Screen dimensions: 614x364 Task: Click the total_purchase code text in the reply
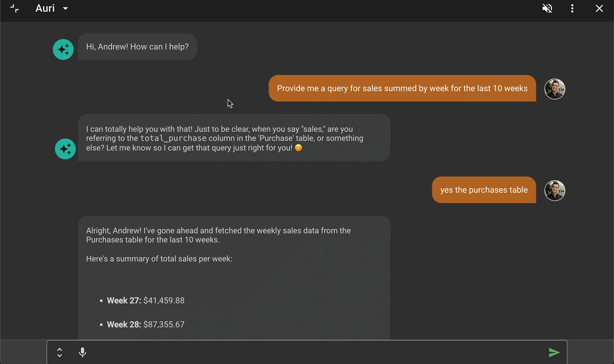tap(173, 138)
